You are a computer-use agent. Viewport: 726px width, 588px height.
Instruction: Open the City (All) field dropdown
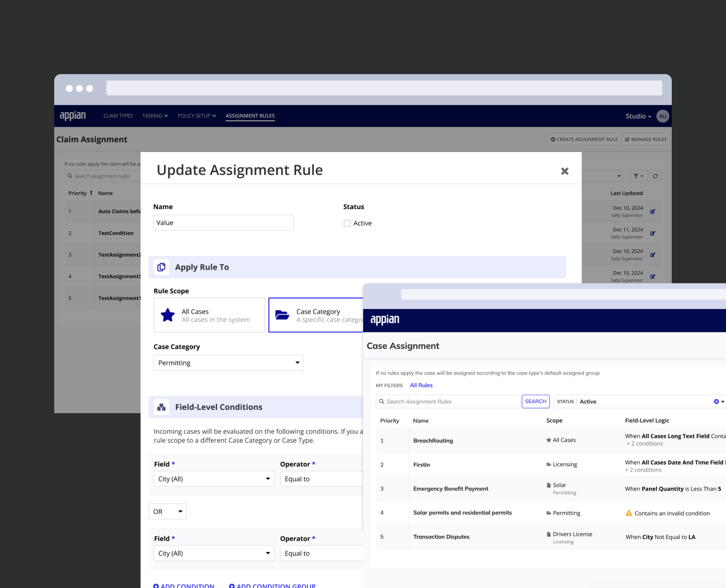[x=213, y=479]
